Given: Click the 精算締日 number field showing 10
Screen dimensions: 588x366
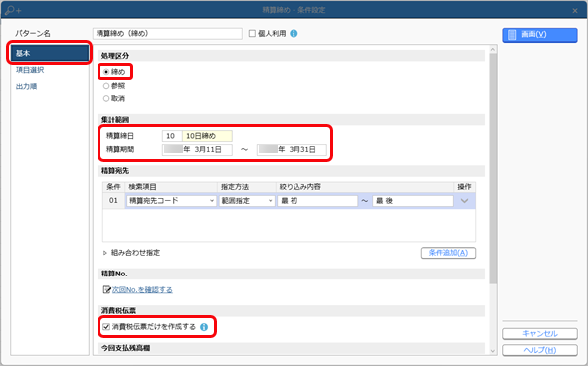Looking at the screenshot, I should pos(172,136).
